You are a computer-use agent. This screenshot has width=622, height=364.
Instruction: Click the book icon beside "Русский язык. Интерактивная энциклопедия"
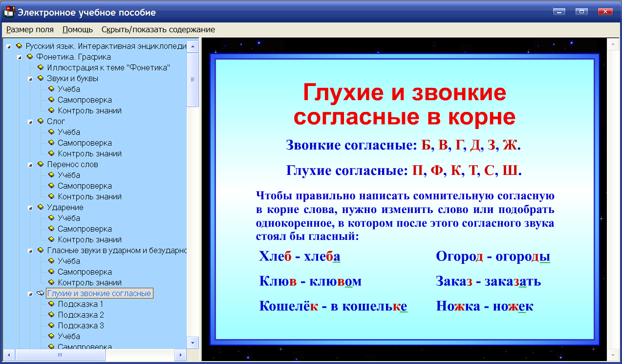click(x=20, y=46)
